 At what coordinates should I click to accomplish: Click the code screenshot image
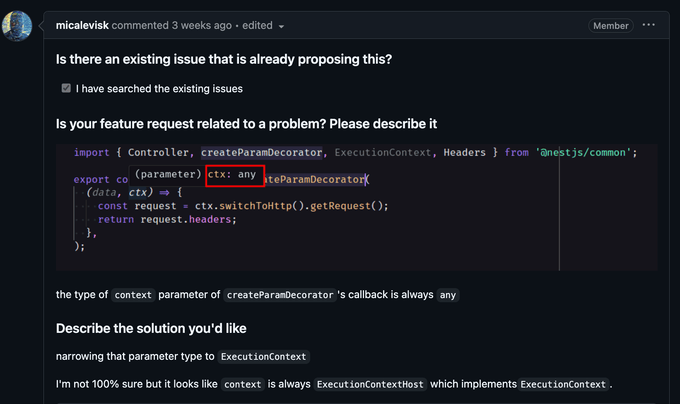[356, 207]
